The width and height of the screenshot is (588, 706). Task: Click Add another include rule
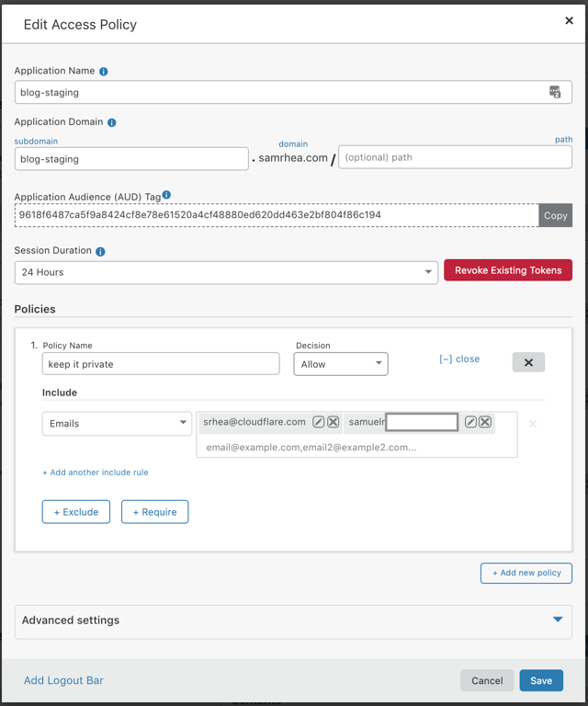(x=96, y=473)
